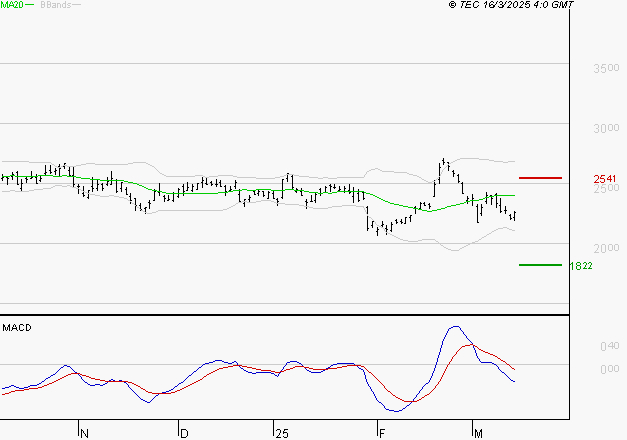The width and height of the screenshot is (627, 440).
Task: Click the MA20 legend label
Action: coord(12,5)
